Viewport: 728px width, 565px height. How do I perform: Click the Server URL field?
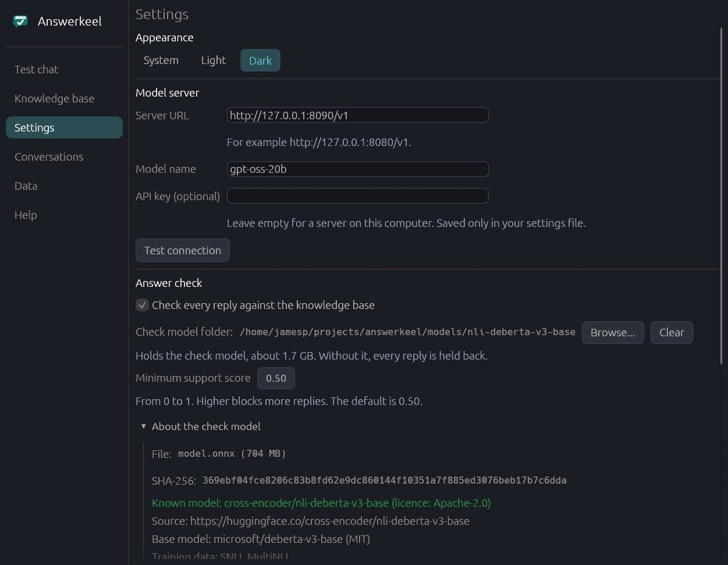(x=357, y=115)
